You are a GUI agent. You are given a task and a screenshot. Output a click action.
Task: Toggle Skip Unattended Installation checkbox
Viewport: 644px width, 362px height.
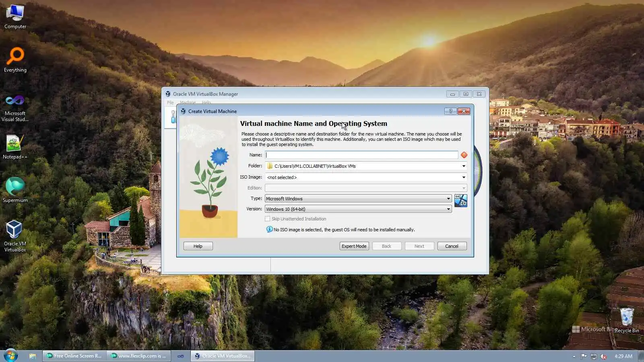click(268, 219)
